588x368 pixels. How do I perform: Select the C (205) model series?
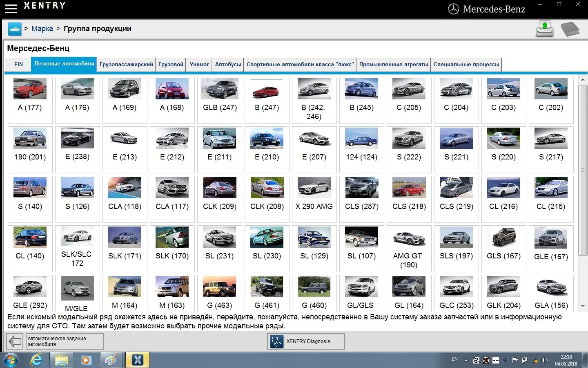(x=409, y=100)
